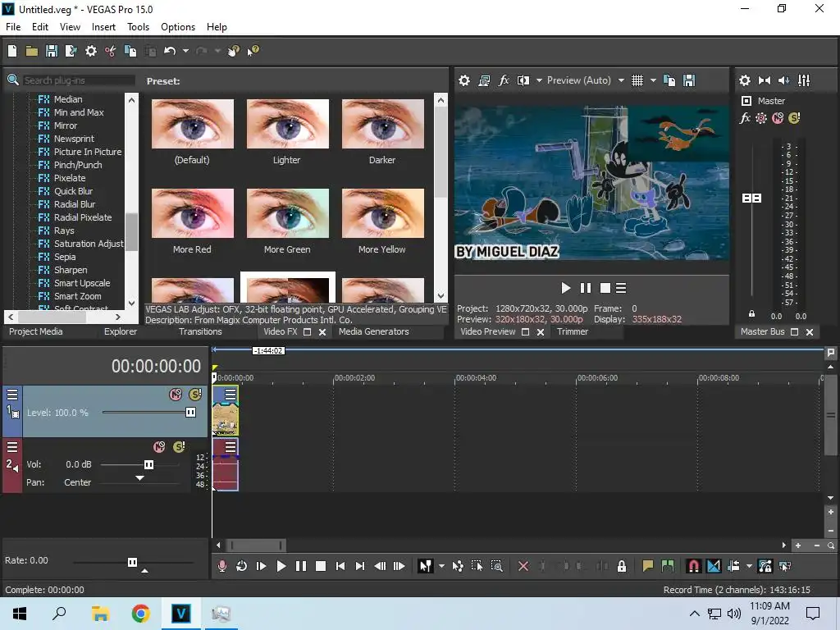Copy snapshot to clipboard in preview toolbar
The image size is (840, 630).
click(669, 80)
